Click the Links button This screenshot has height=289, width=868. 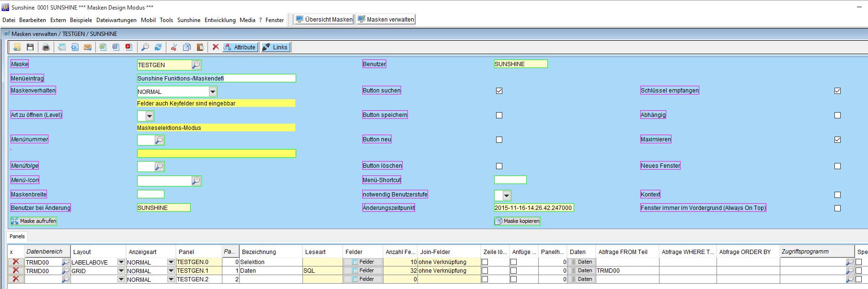[275, 47]
